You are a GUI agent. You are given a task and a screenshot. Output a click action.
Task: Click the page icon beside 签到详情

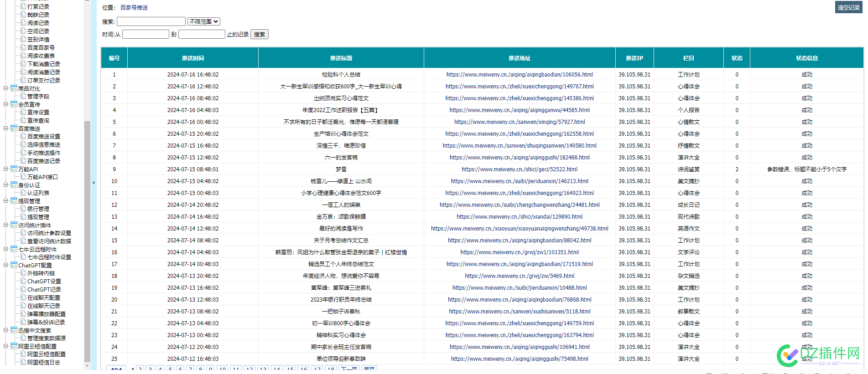[x=23, y=39]
